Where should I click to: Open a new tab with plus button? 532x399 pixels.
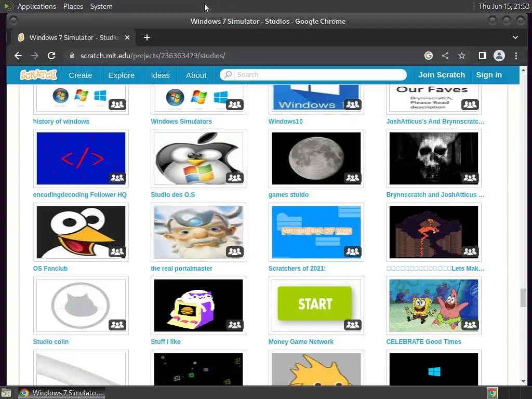coord(147,37)
